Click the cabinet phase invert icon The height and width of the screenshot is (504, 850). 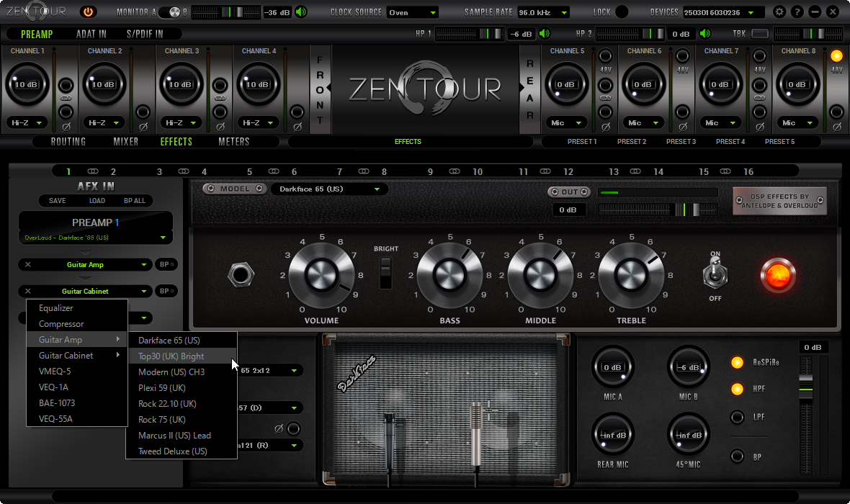click(279, 428)
